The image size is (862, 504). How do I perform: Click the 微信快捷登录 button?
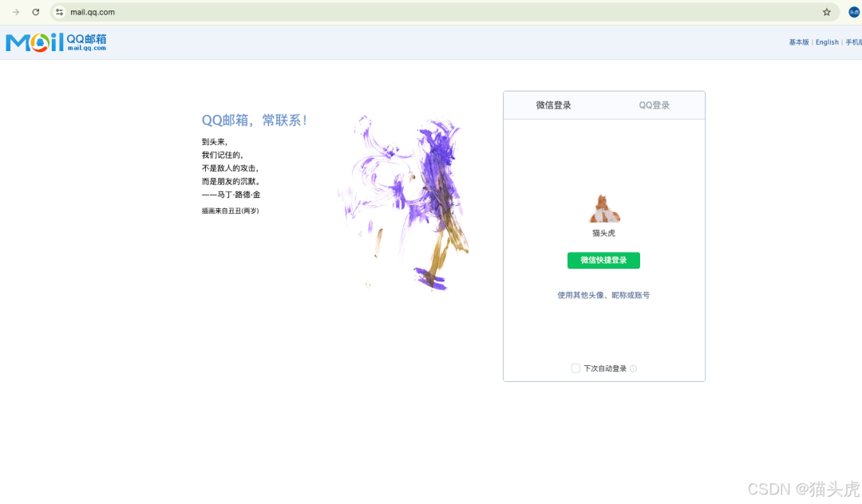[x=603, y=260]
